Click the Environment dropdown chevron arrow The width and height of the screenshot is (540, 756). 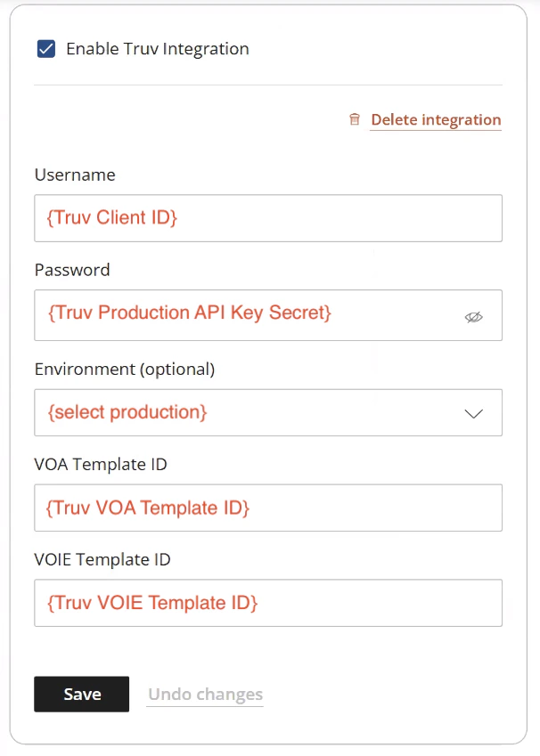coord(473,412)
